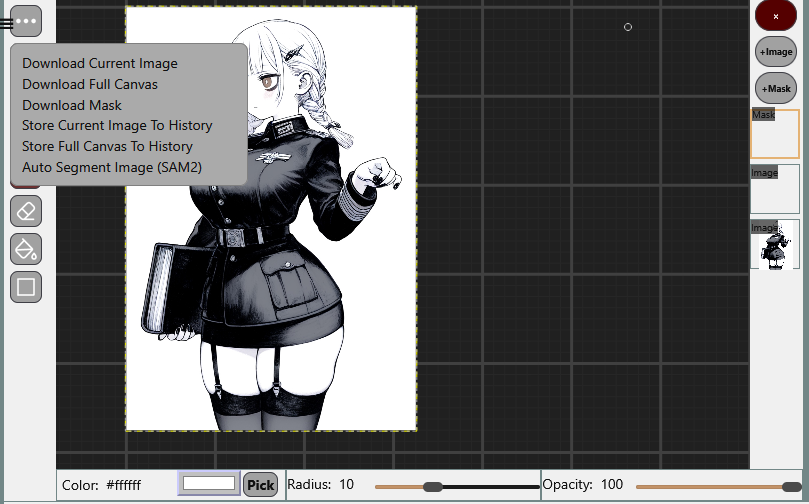Click the #ffffff color hex value
Viewport: 809px width, 504px height.
click(x=123, y=485)
